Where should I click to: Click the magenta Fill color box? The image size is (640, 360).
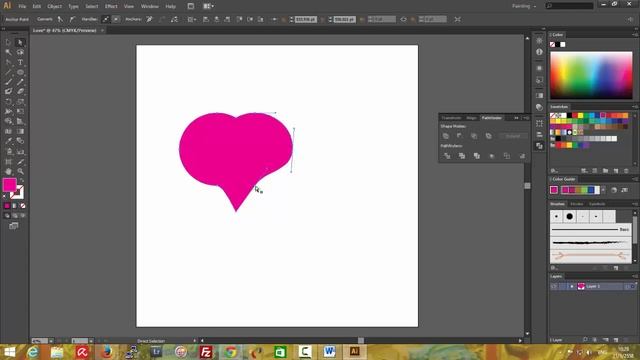coord(9,185)
